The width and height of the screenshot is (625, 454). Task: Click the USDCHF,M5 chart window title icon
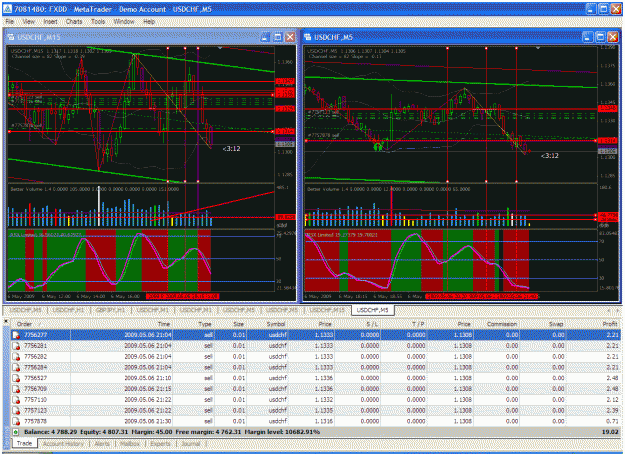308,37
